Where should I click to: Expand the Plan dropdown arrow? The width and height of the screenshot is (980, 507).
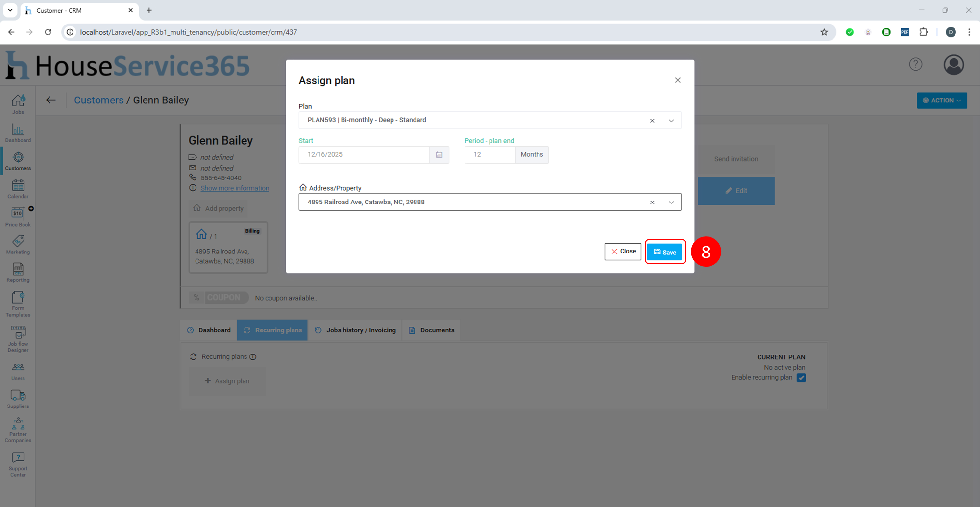[x=671, y=121]
